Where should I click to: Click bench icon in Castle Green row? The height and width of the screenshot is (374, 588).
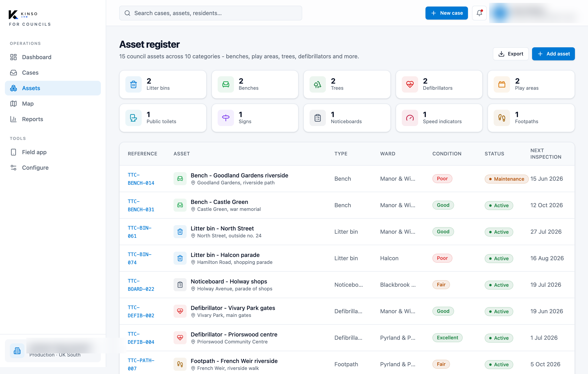tap(180, 205)
